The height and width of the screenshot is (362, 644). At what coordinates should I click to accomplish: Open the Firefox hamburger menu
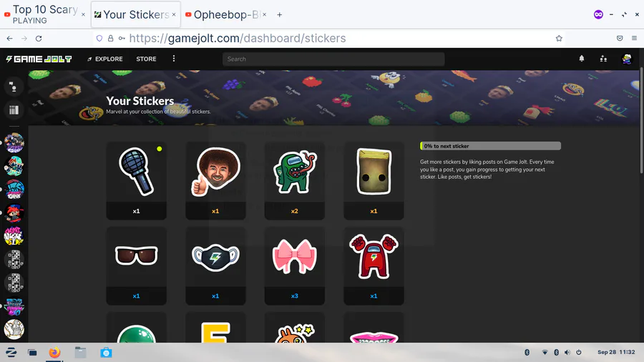[x=634, y=38]
